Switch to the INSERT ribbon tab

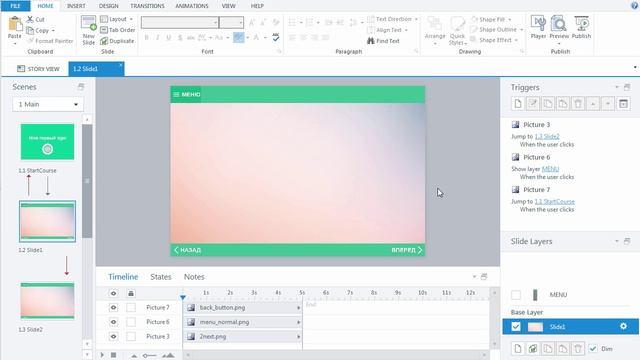[76, 6]
